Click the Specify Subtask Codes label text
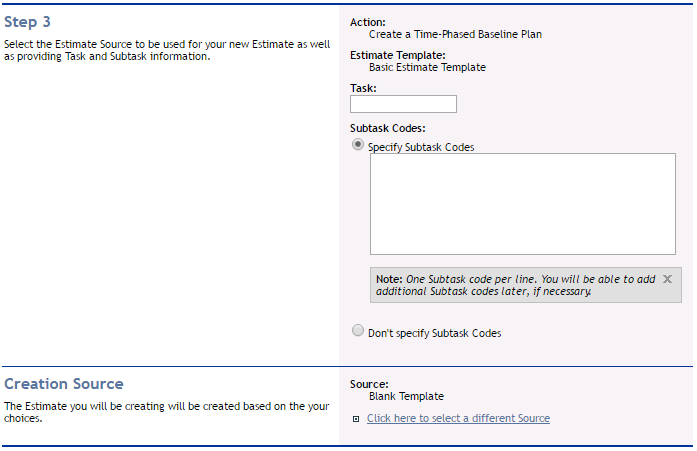Screen dimensions: 697x451 click(x=421, y=147)
